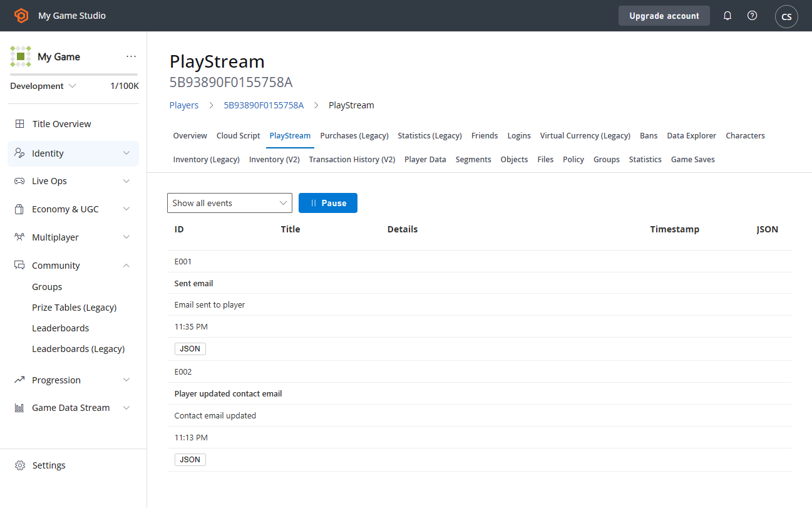This screenshot has width=812, height=508.
Task: Click the Community chat icon
Action: (x=20, y=266)
